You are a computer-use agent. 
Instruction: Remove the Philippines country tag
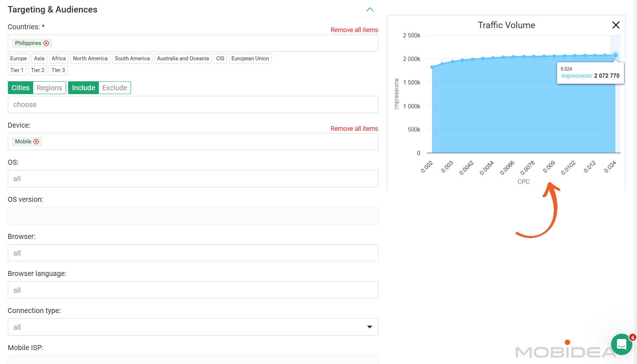coord(46,43)
